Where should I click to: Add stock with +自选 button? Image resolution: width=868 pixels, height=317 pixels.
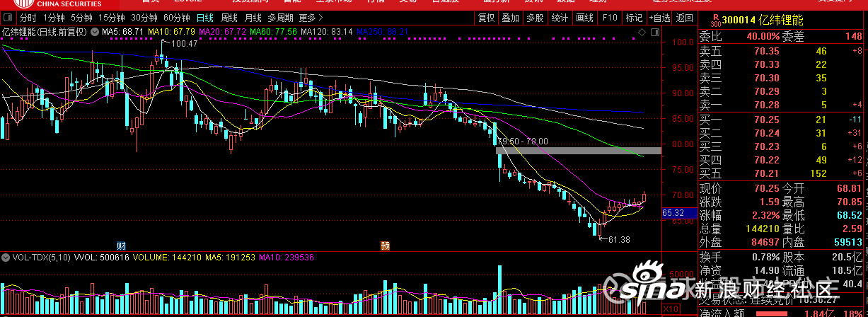659,18
